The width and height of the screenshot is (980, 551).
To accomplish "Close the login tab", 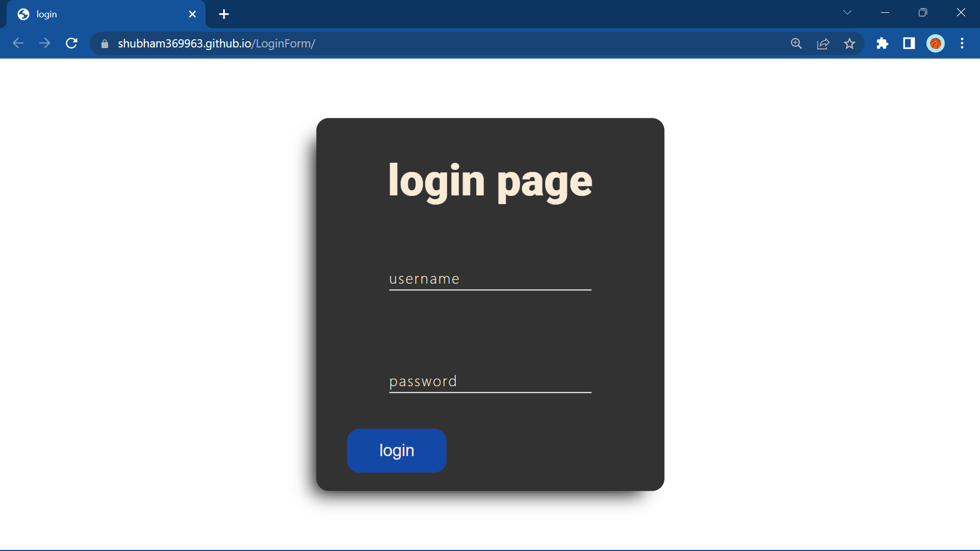I will coord(192,14).
